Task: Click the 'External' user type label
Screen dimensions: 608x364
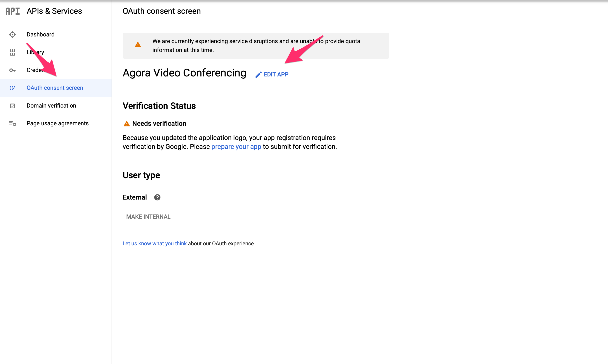Action: [135, 198]
